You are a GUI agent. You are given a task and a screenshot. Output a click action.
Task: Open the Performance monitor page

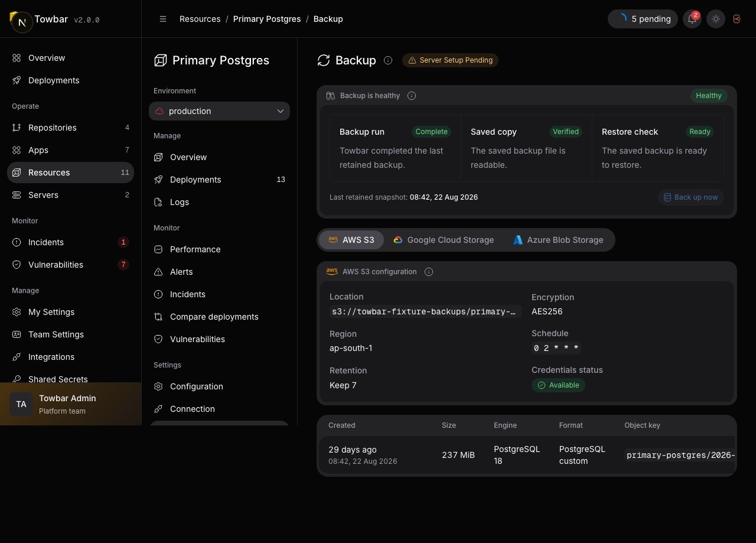pos(219,249)
